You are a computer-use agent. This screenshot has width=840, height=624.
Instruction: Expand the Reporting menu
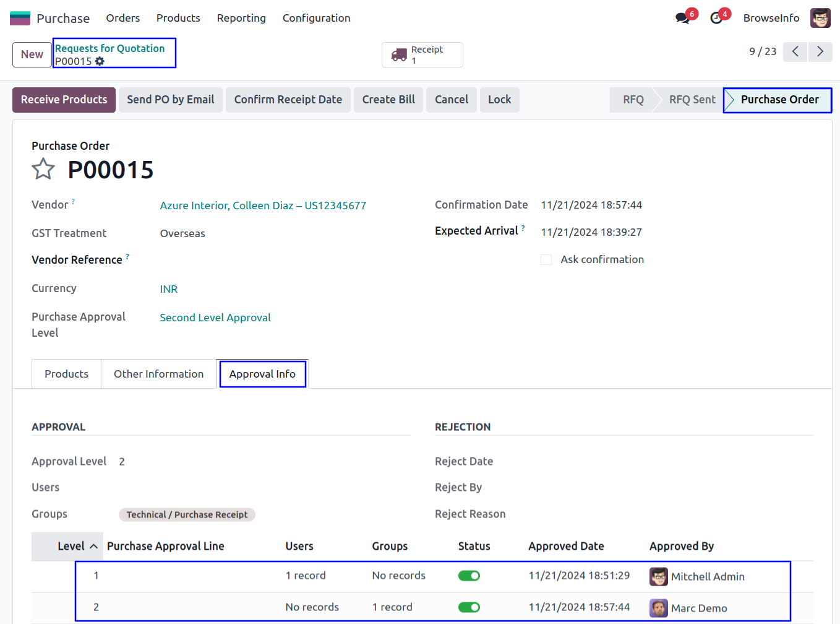tap(241, 18)
